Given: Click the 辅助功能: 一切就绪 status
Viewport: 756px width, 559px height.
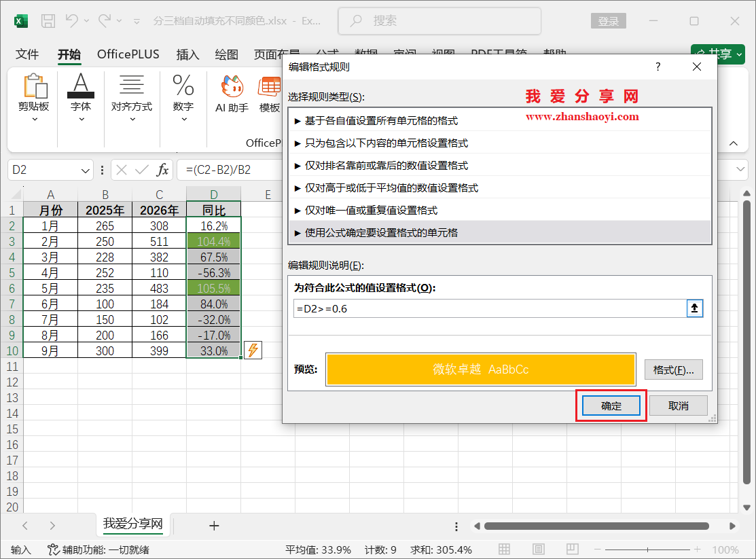Looking at the screenshot, I should click(x=99, y=550).
